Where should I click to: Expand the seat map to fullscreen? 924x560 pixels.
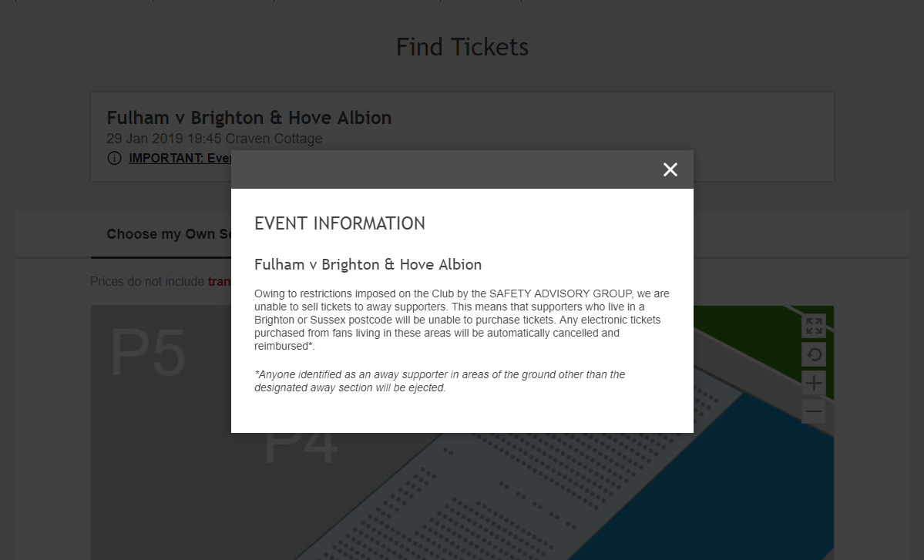[x=814, y=326]
